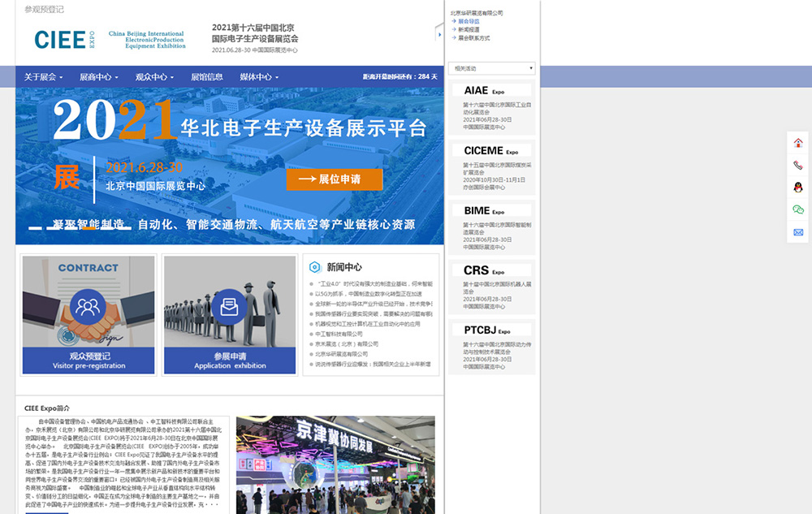Open the 展会联系方式 link
This screenshot has height=514, width=812.
coord(473,38)
